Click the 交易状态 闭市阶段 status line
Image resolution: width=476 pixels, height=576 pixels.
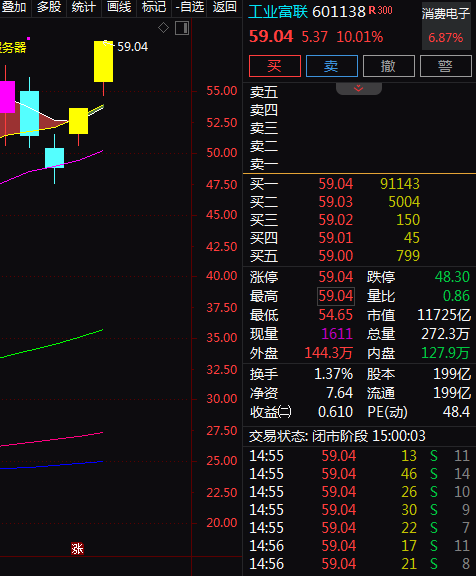pyautogui.click(x=337, y=436)
